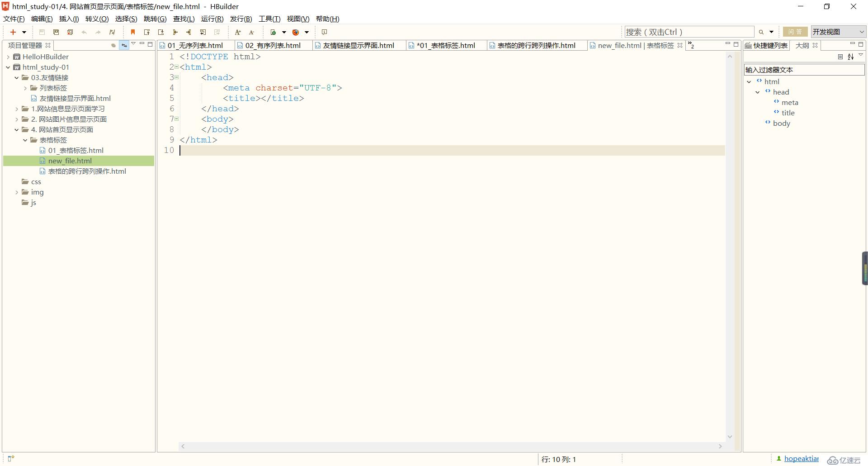Select the body node in outline
The height and width of the screenshot is (466, 868).
click(781, 124)
